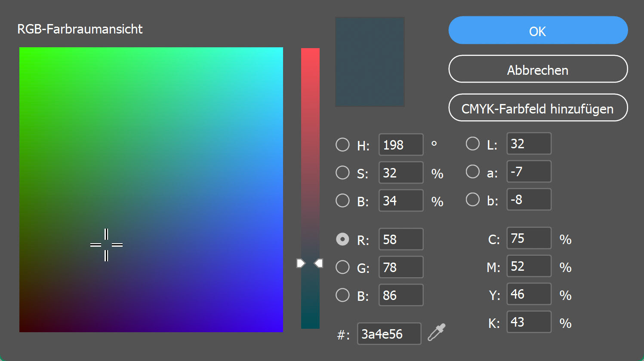Select the HSB brightness B radio button
Viewport: 644px width, 361px height.
coord(342,201)
